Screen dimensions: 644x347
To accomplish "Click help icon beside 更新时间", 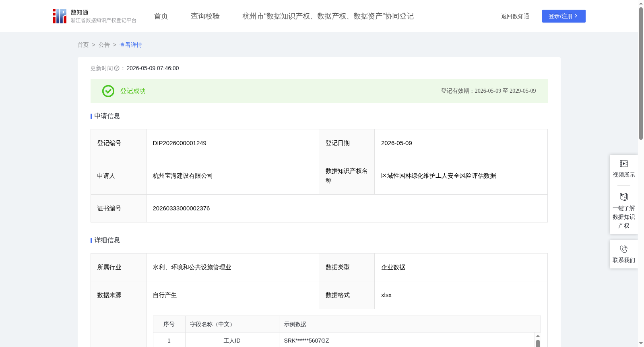I will click(x=117, y=69).
